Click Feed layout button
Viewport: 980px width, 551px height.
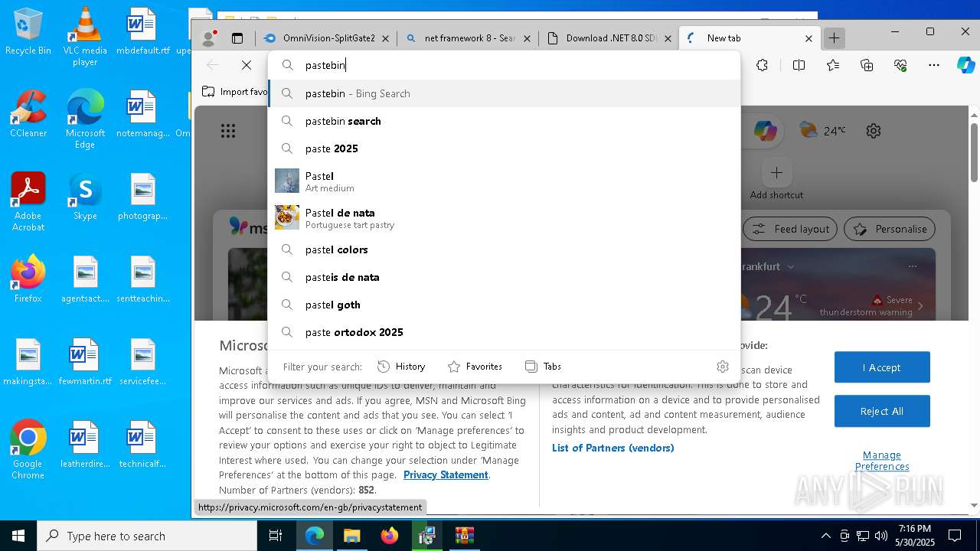pyautogui.click(x=791, y=229)
